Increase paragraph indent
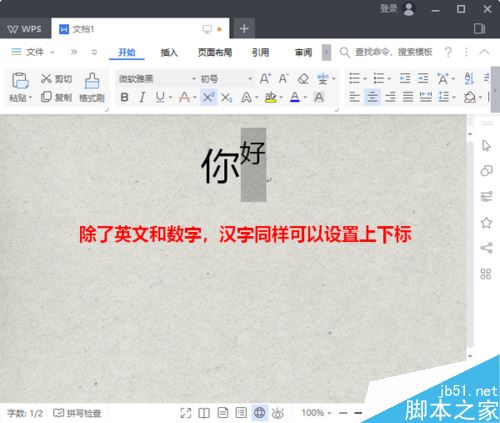 (423, 79)
